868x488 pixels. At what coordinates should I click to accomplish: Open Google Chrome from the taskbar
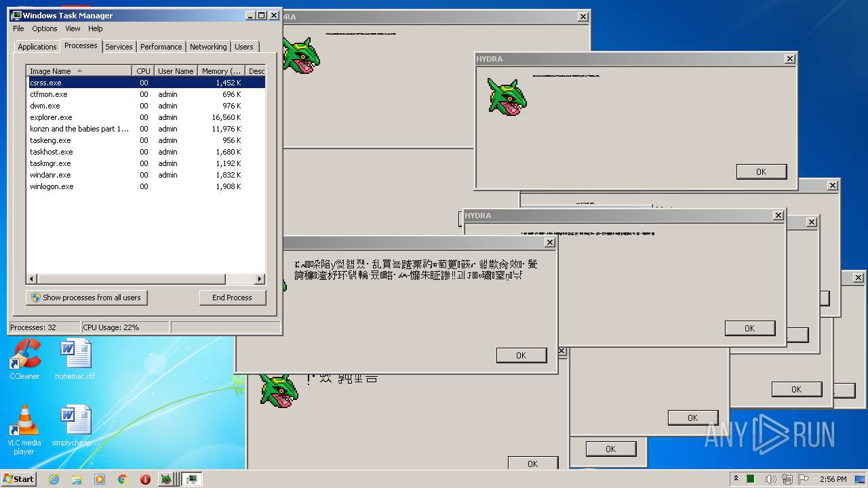pyautogui.click(x=122, y=479)
